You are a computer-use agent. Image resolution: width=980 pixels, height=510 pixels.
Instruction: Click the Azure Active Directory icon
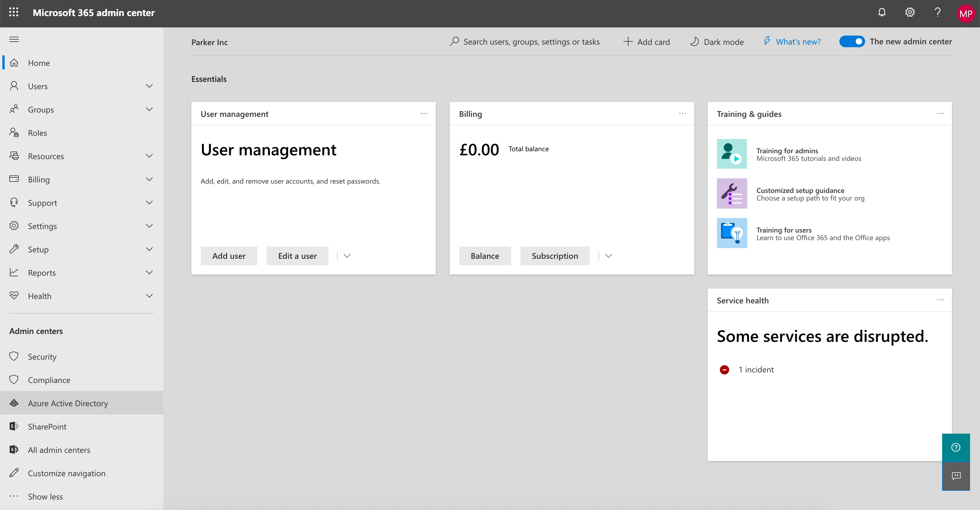pyautogui.click(x=14, y=403)
